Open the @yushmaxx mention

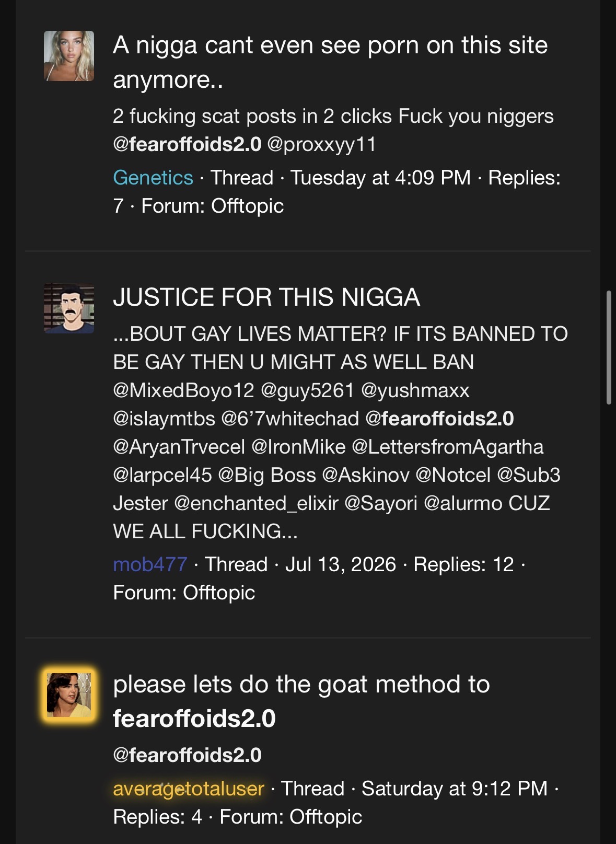(x=415, y=390)
